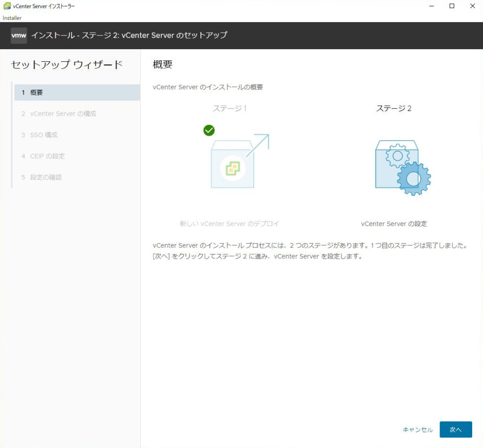Click the vCenter Server installer app icon
Viewport: 483px width, 448px height.
click(7, 6)
